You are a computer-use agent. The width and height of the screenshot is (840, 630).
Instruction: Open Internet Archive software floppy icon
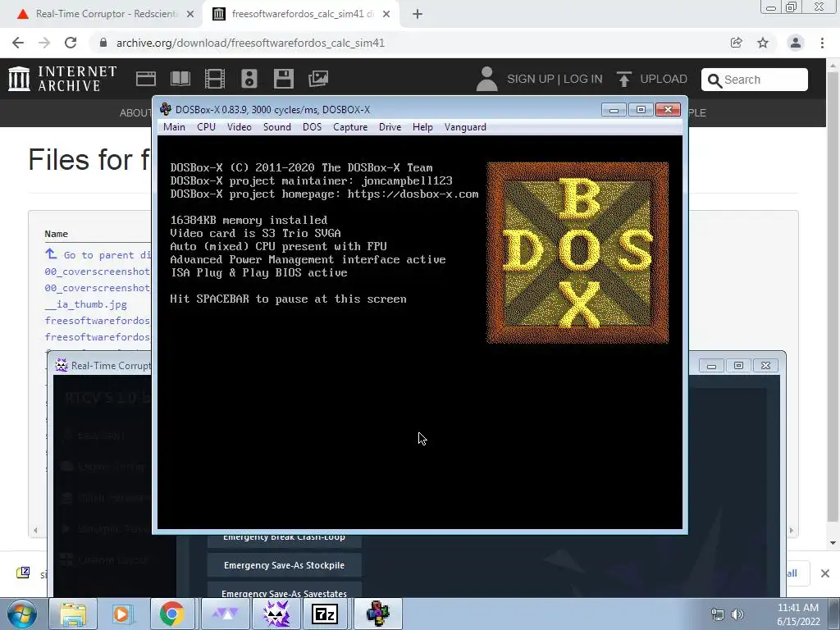click(283, 79)
